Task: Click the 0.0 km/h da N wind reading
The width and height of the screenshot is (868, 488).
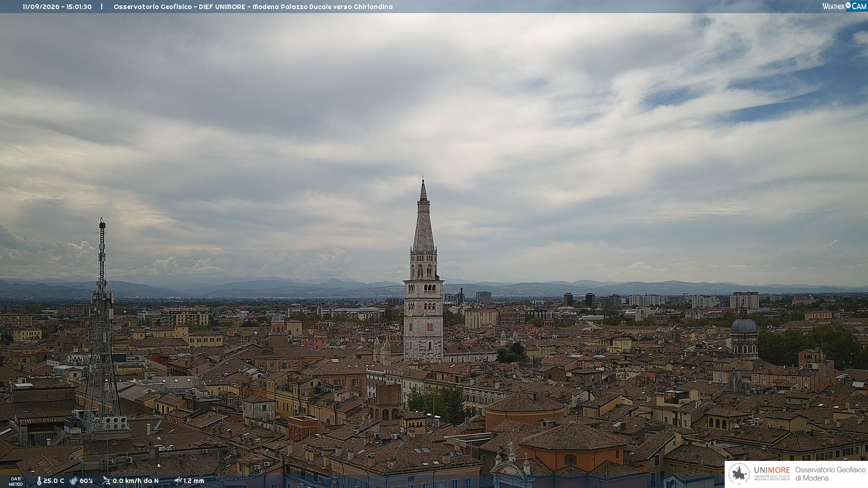Action: click(136, 481)
